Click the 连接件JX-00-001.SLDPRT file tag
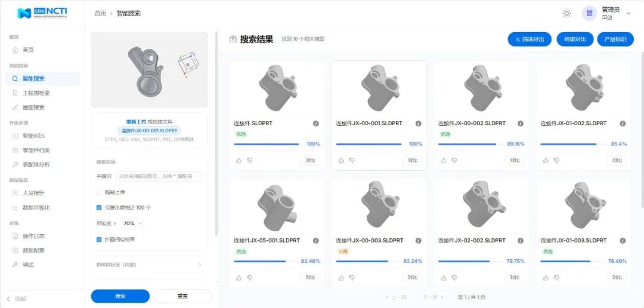This screenshot has width=644, height=308. tap(149, 131)
